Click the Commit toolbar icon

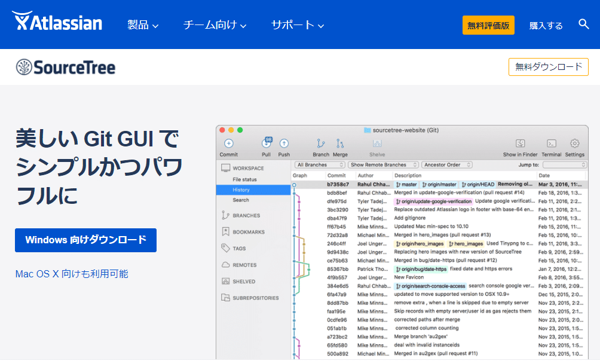pyautogui.click(x=228, y=143)
